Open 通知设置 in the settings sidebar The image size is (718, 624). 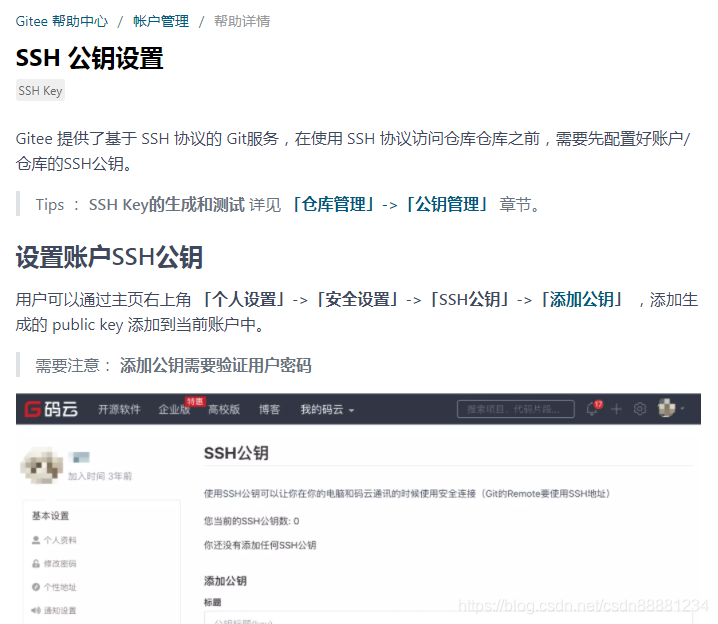(60, 610)
